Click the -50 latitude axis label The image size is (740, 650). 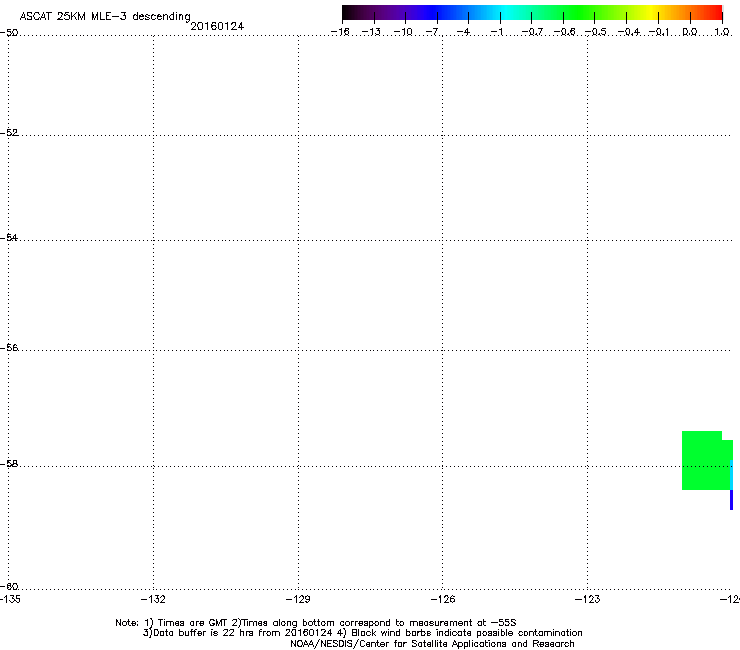click(x=9, y=33)
